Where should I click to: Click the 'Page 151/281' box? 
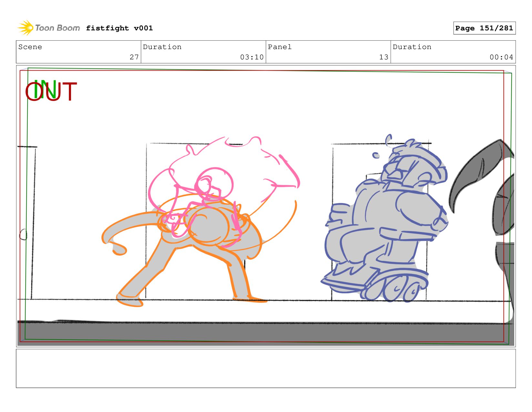484,28
